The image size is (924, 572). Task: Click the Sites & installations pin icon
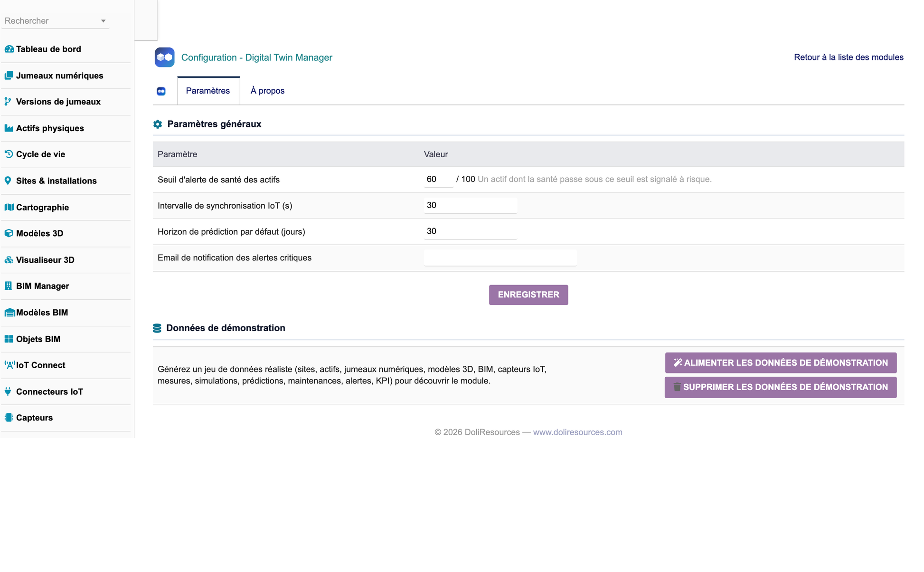point(8,181)
